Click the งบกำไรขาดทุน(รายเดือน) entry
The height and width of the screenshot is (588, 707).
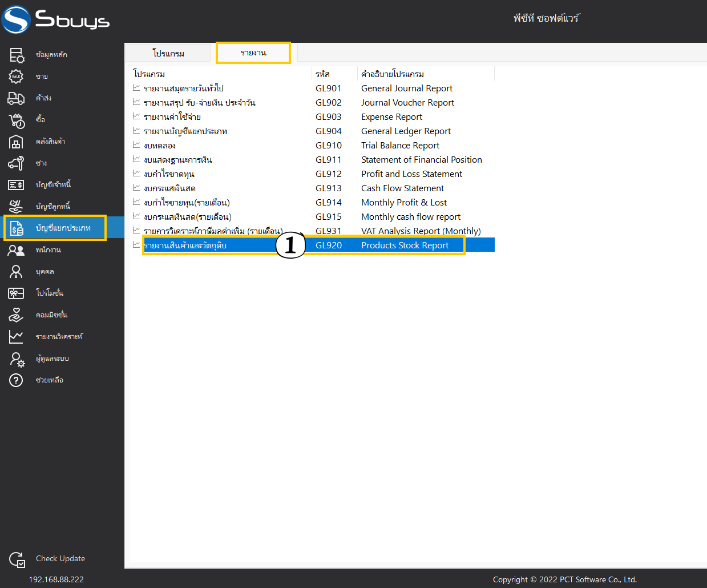[x=187, y=203]
